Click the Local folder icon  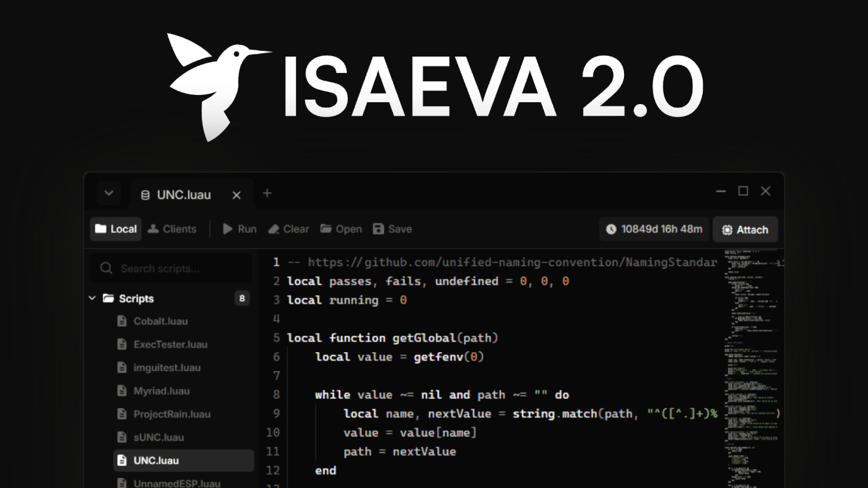100,229
